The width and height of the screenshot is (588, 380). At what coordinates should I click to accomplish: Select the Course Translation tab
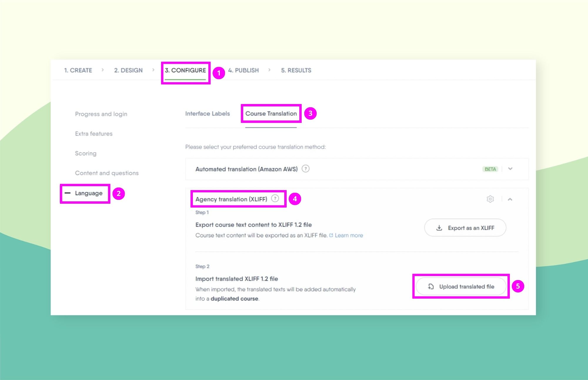271,114
